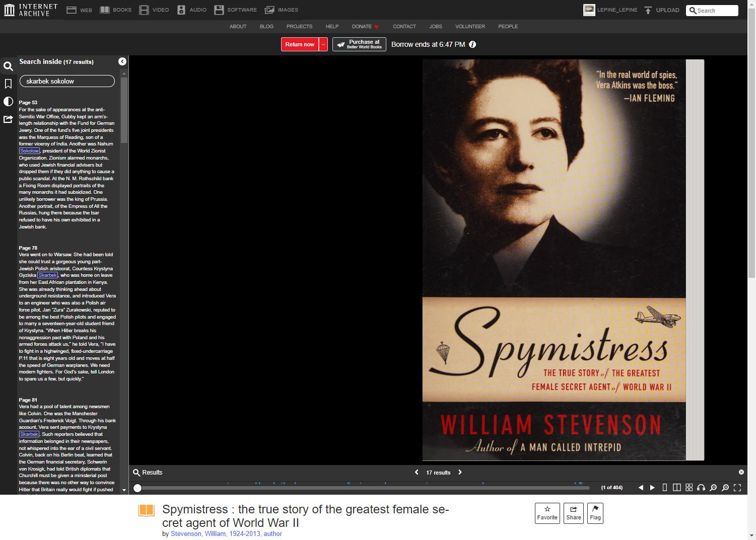Click the Return now button
This screenshot has height=540, width=756.
[x=300, y=44]
